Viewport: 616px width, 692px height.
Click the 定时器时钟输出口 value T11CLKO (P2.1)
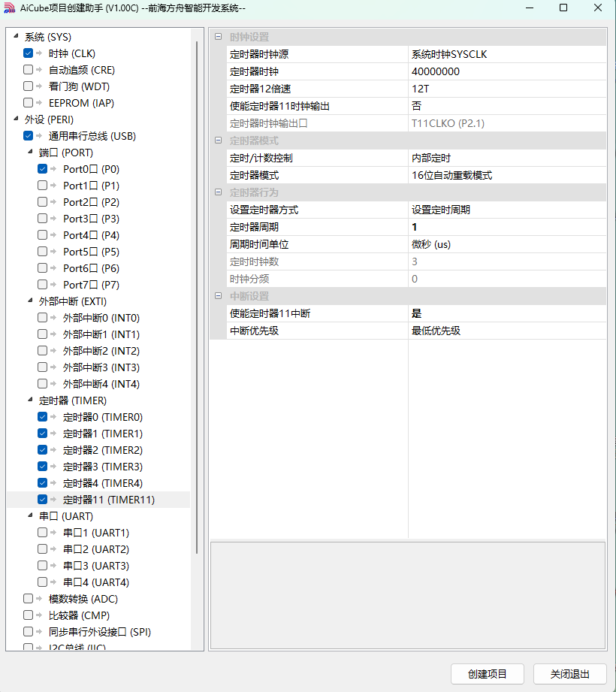[508, 123]
